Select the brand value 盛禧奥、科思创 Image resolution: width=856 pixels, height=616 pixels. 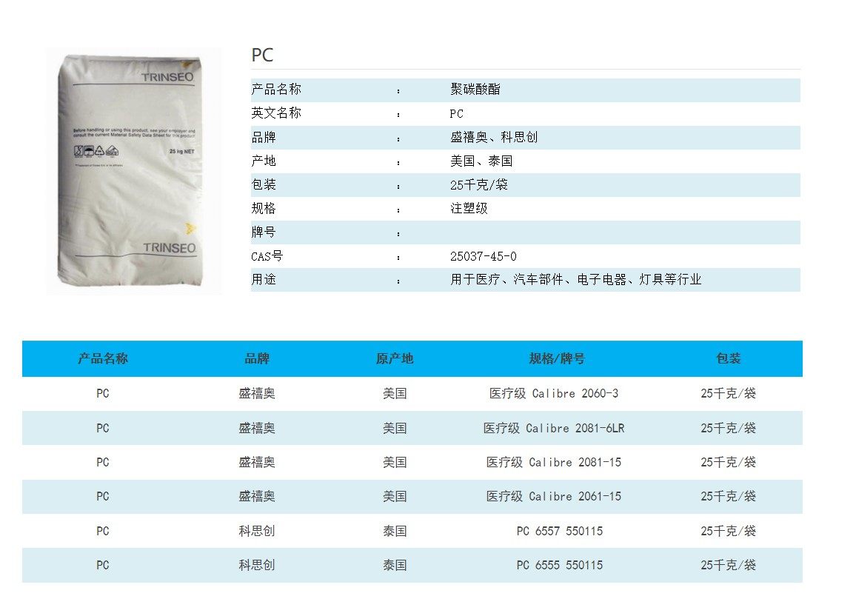tap(494, 137)
